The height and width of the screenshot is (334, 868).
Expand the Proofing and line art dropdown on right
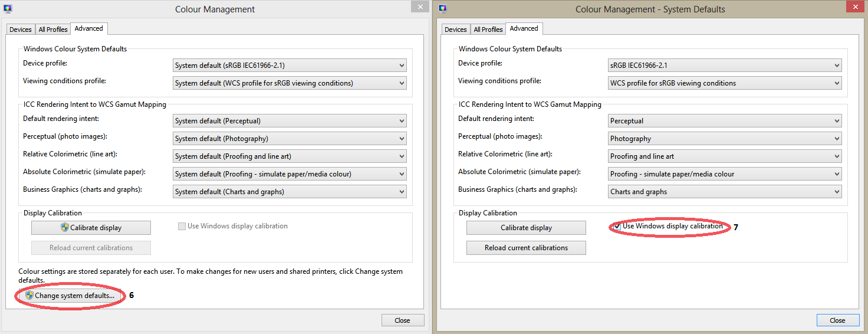(725, 156)
